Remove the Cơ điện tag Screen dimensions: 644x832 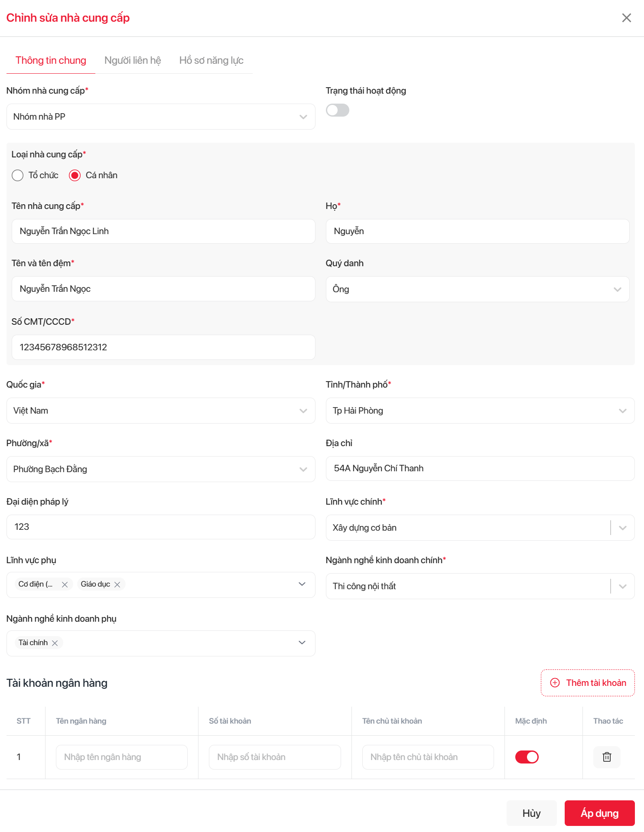tap(65, 584)
